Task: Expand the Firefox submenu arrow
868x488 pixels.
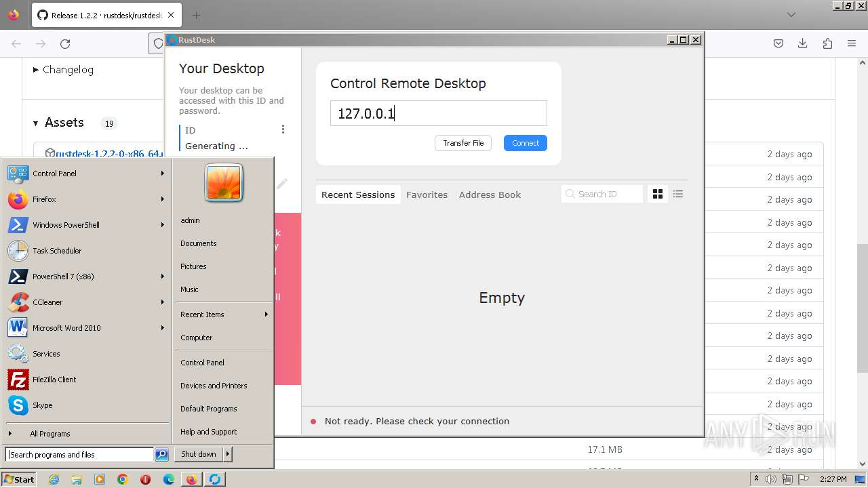Action: [163, 199]
